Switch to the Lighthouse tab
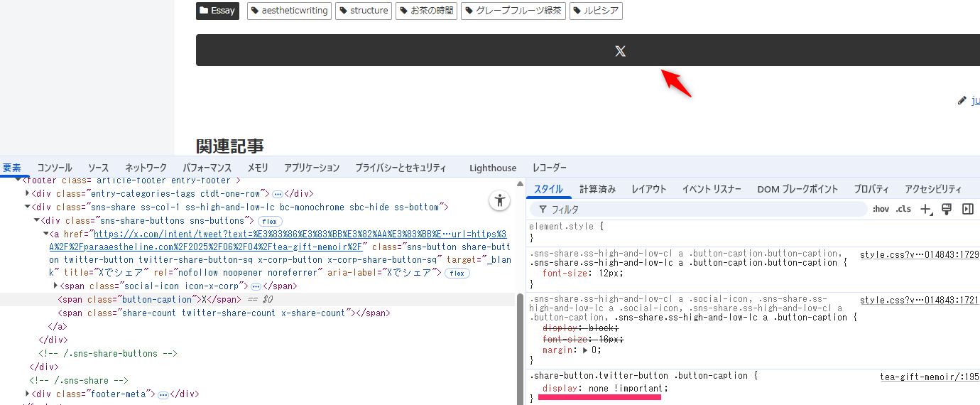Image resolution: width=980 pixels, height=405 pixels. pos(493,168)
